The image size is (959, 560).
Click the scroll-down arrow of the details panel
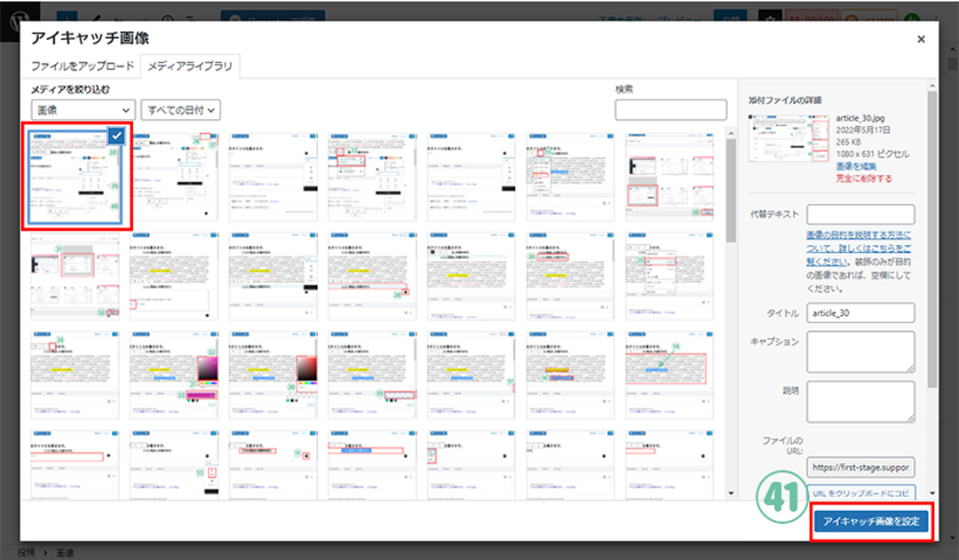931,493
